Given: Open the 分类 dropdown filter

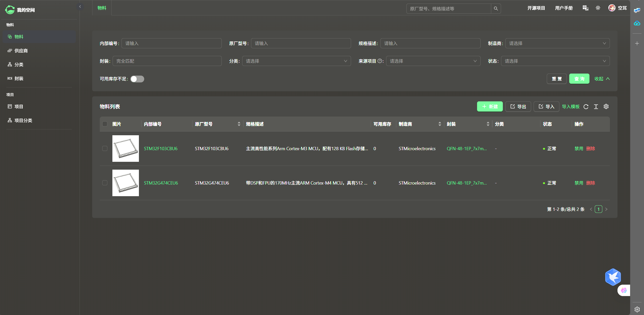Looking at the screenshot, I should tap(296, 61).
